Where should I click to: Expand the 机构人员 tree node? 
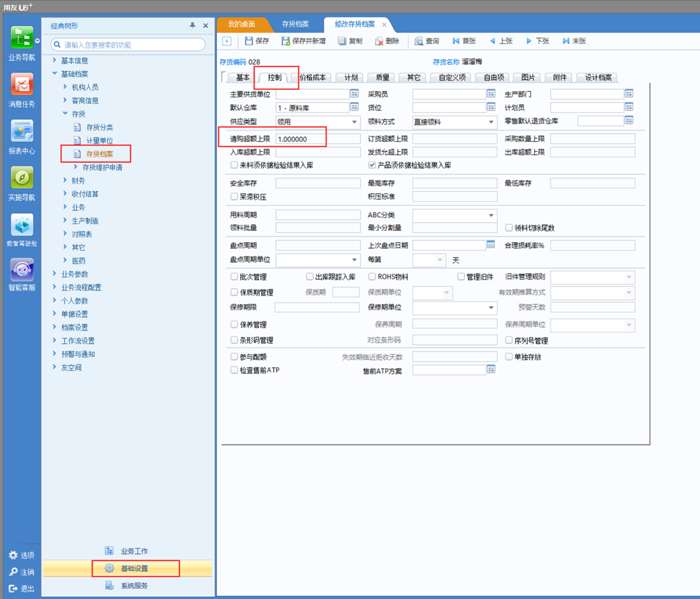(65, 87)
